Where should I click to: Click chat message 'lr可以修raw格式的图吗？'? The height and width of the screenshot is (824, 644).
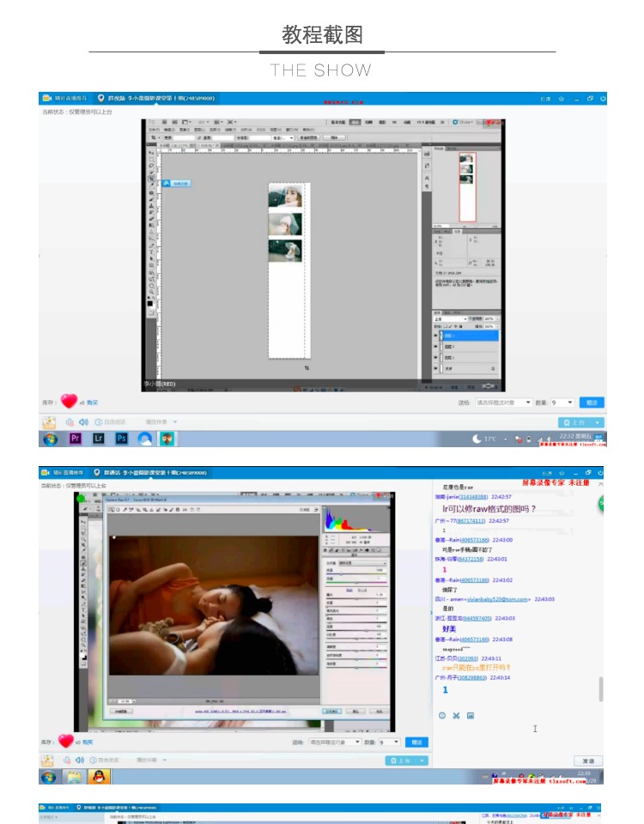(489, 509)
